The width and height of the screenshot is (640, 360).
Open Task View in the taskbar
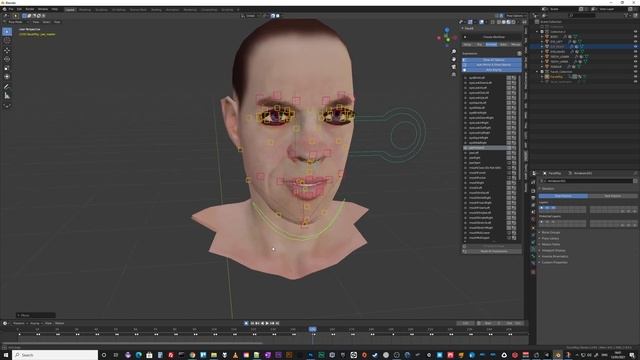[116, 355]
